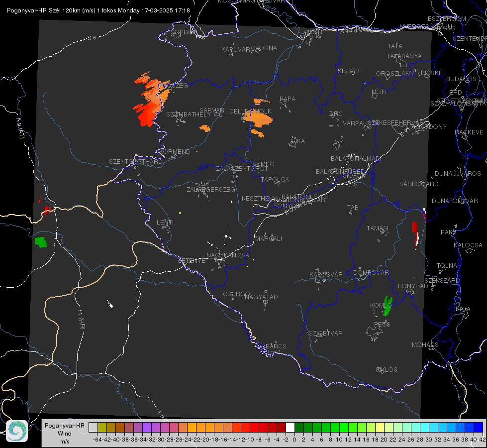Click the MOHACS city label

pyautogui.click(x=425, y=345)
